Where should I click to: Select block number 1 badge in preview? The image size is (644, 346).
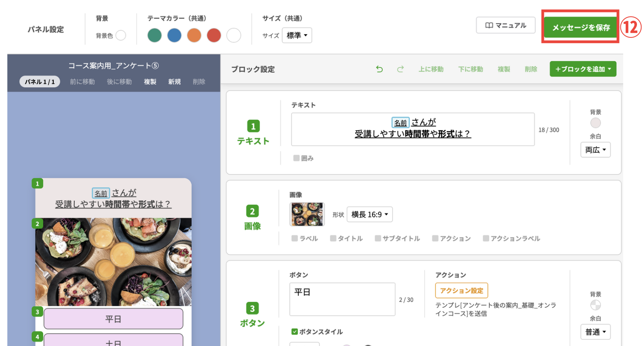[37, 183]
